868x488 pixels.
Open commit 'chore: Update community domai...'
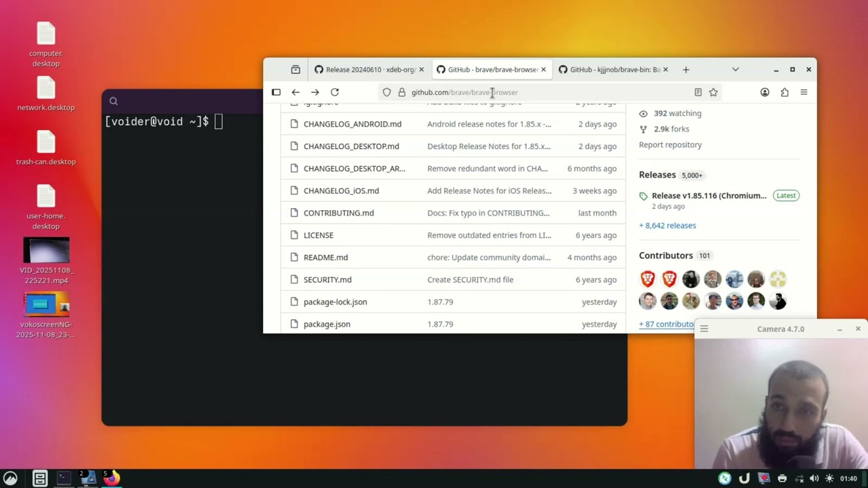489,258
